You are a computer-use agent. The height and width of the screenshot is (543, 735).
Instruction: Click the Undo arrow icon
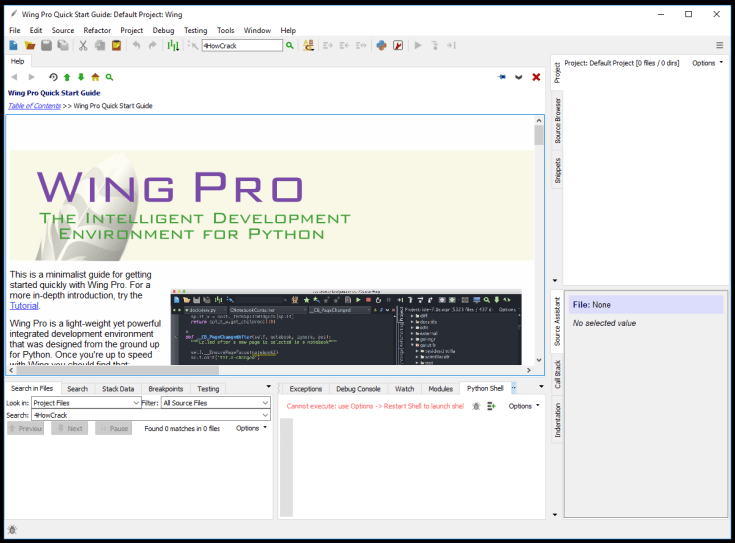pos(136,45)
